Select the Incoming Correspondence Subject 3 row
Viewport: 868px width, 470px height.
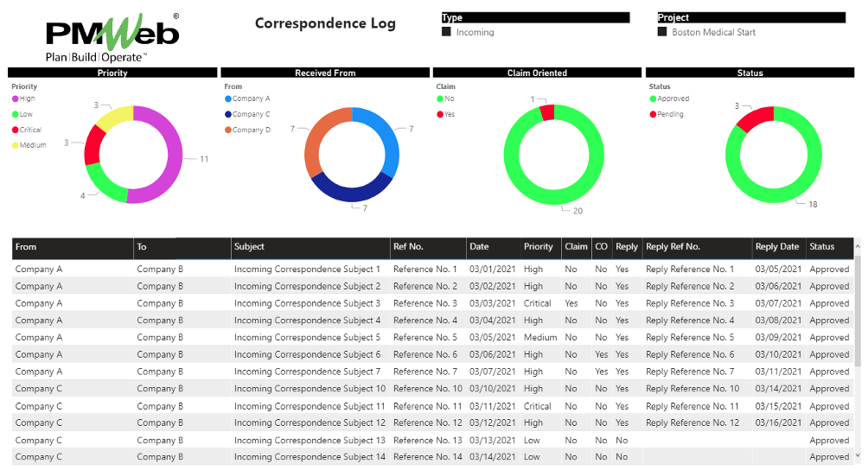[x=307, y=303]
